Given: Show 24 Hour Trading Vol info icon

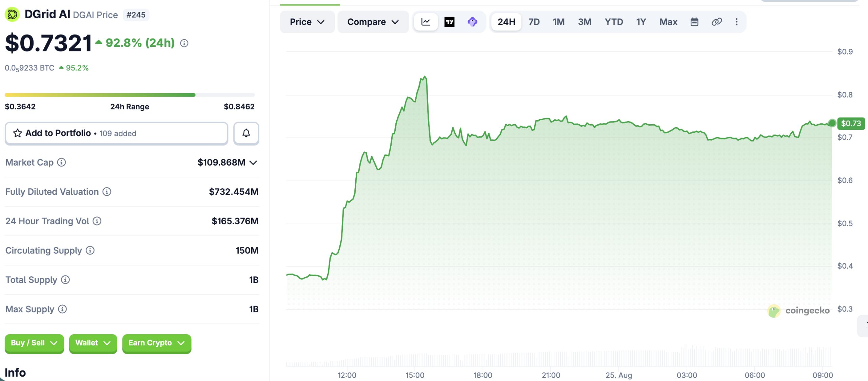Looking at the screenshot, I should coord(97,221).
